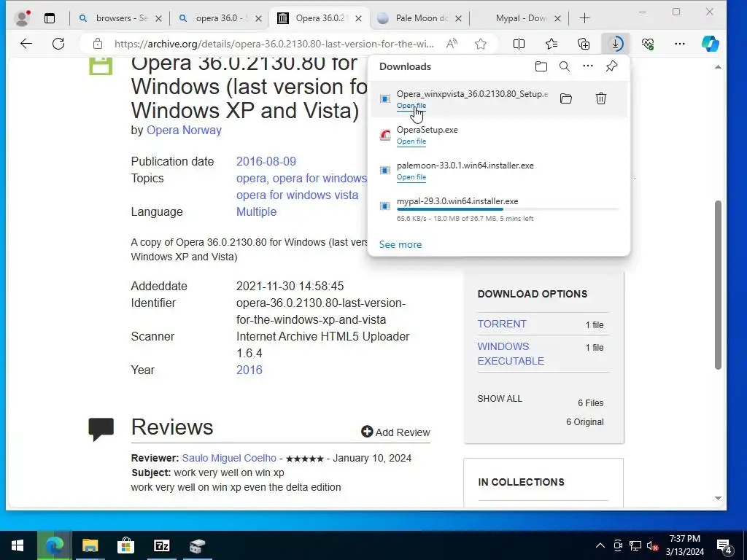Launch the Copilot sidebar icon
Image resolution: width=747 pixels, height=560 pixels.
pos(710,44)
